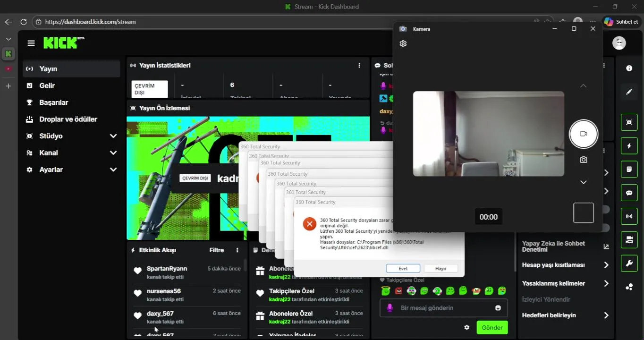This screenshot has width=644, height=340.
Task: Open chat settings gear beside Gönder
Action: (466, 327)
